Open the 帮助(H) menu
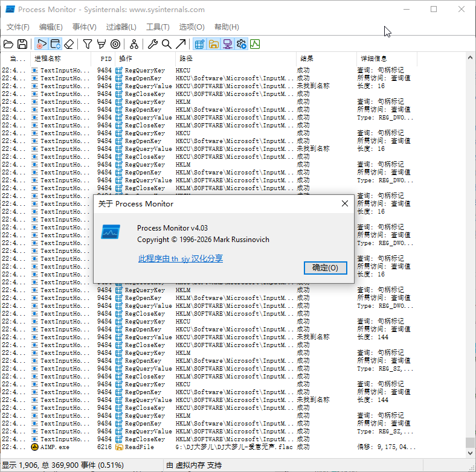Screen dimensions: 476x472 point(227,27)
